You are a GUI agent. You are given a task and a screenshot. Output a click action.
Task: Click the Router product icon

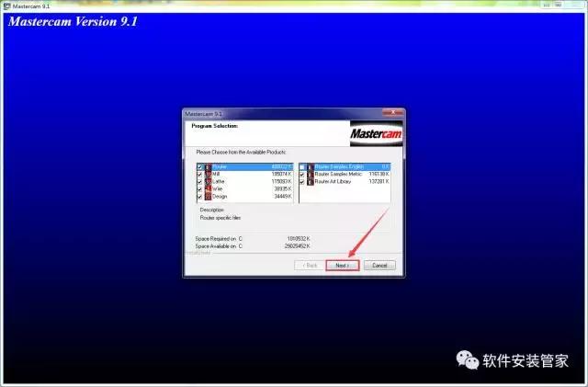click(x=209, y=166)
